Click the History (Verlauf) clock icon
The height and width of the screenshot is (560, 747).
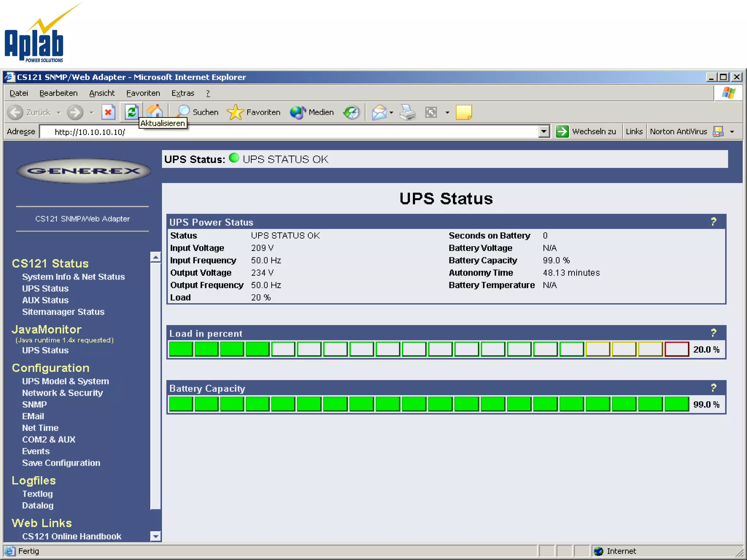click(352, 112)
